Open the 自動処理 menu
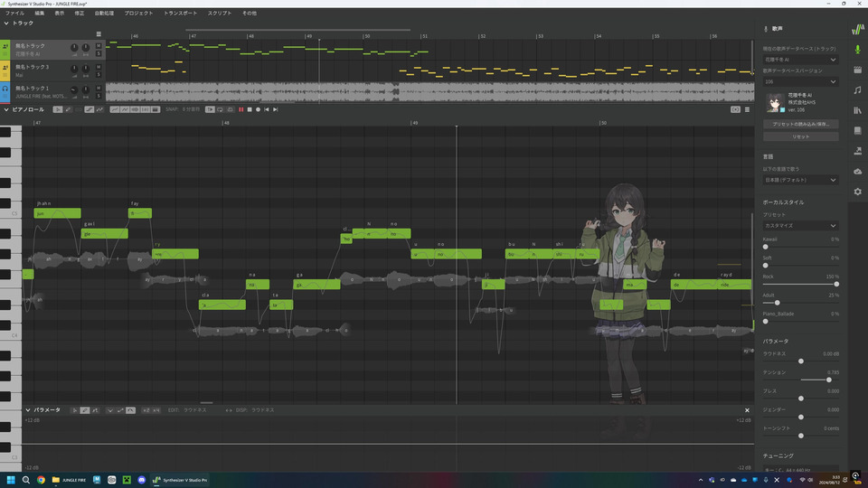This screenshot has height=488, width=868. (104, 13)
